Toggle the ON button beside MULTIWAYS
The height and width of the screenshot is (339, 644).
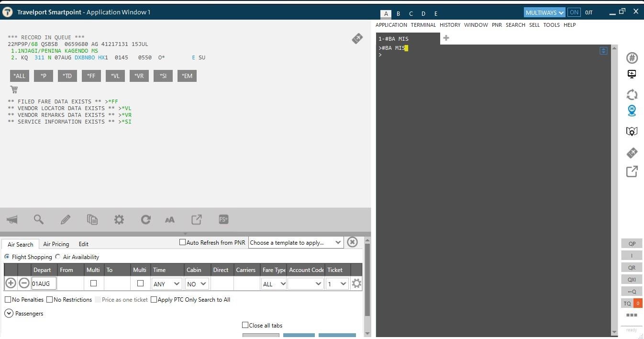[574, 12]
